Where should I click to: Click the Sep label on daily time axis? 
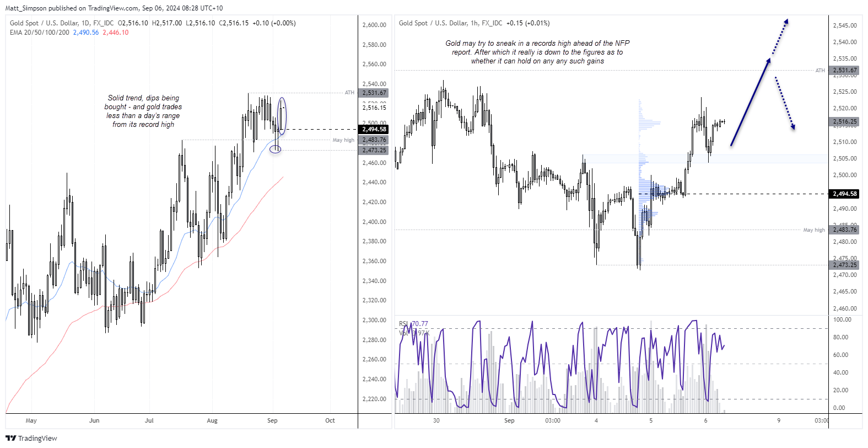coord(272,420)
